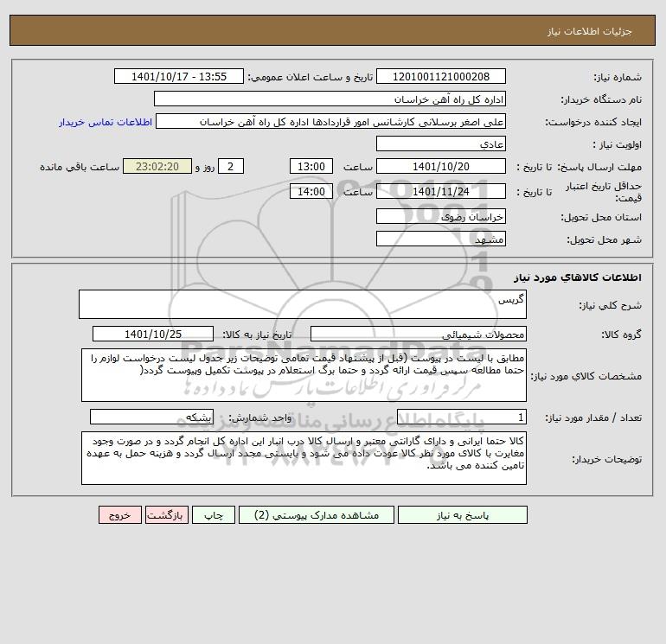Image resolution: width=666 pixels, height=644 pixels.
Task: Click the deadline time field 13:00
Action: pyautogui.click(x=311, y=167)
